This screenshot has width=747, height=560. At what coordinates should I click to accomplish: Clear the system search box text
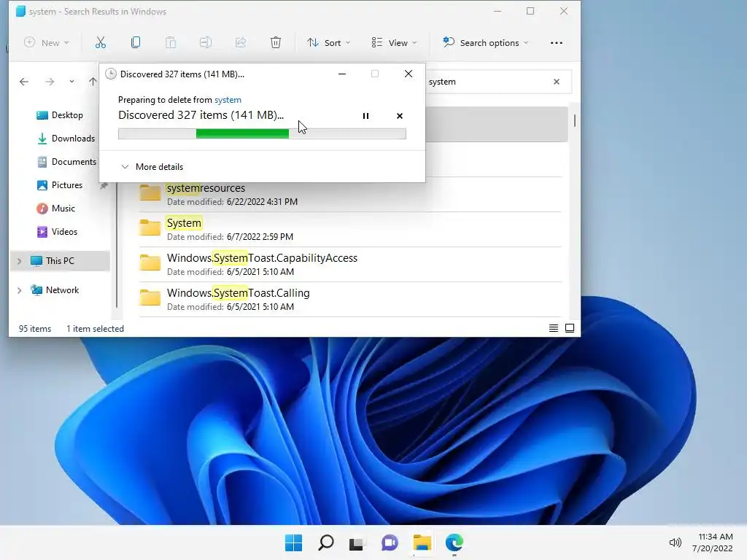[557, 82]
